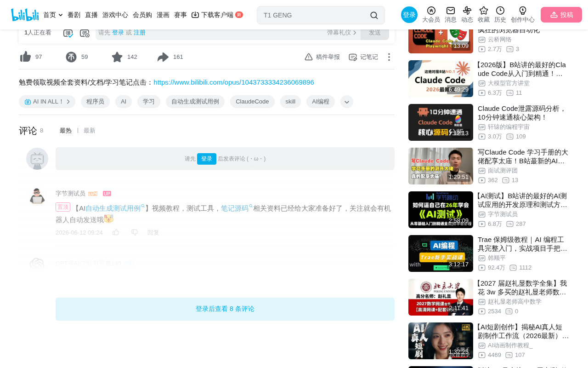Click 字节测试员 commenter avatar
This screenshot has width=588, height=368.
click(x=37, y=196)
